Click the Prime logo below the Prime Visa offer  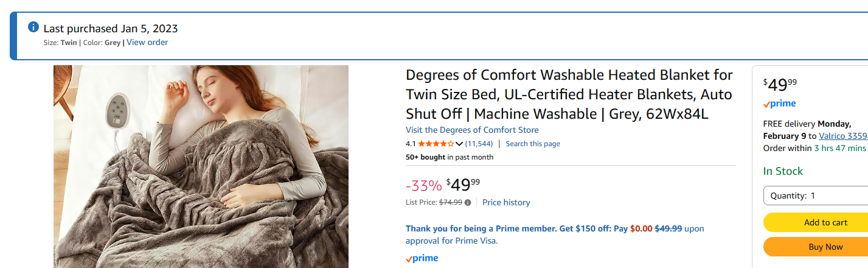point(422,258)
